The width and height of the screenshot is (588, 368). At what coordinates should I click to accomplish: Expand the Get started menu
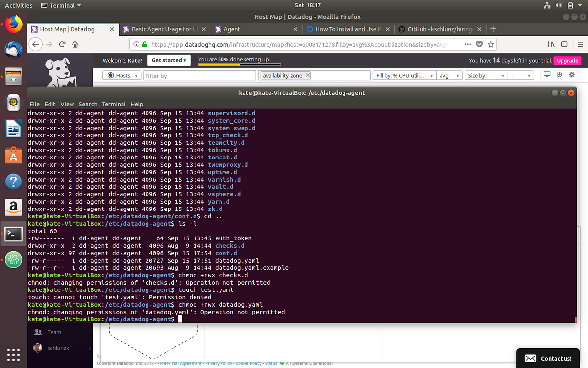169,60
